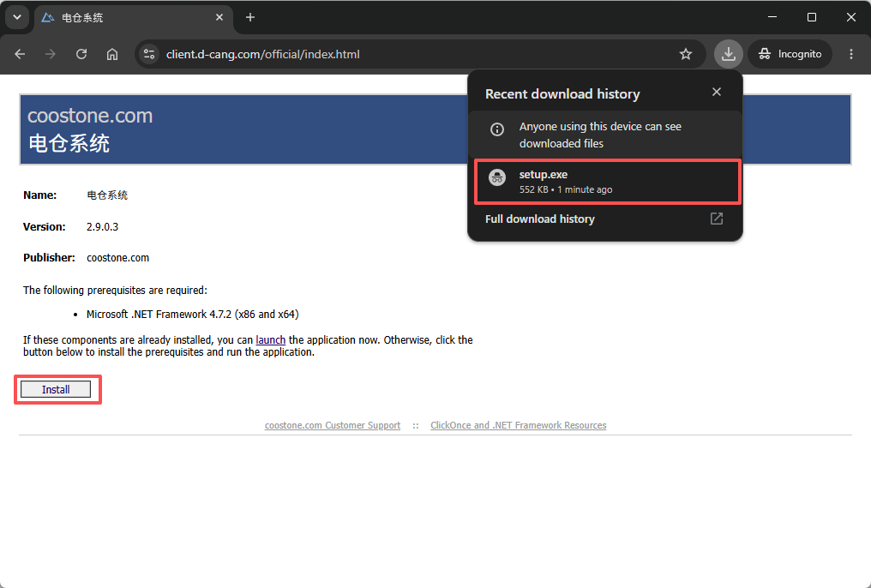Open the Incognito indicator button

point(790,54)
